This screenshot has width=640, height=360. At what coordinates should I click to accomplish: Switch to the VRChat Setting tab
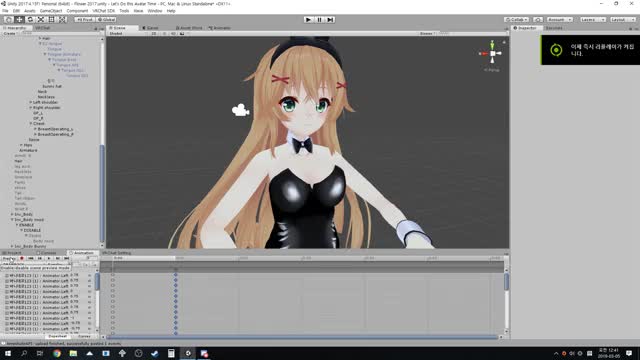click(116, 253)
